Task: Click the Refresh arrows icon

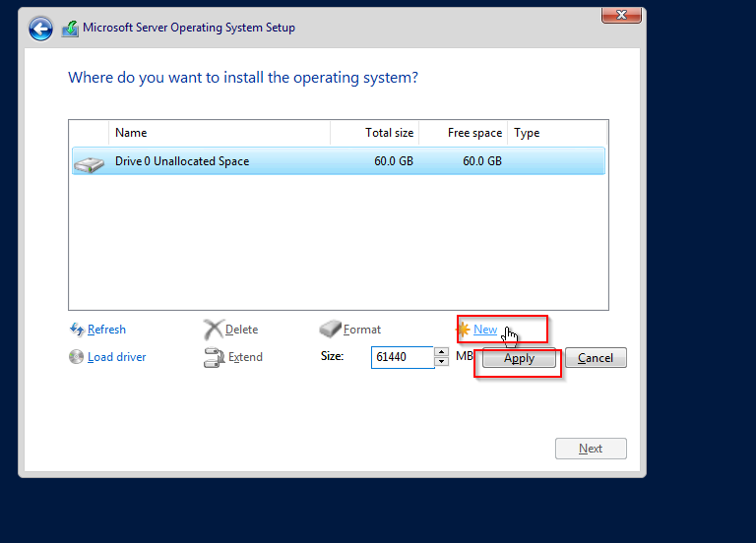Action: point(77,330)
